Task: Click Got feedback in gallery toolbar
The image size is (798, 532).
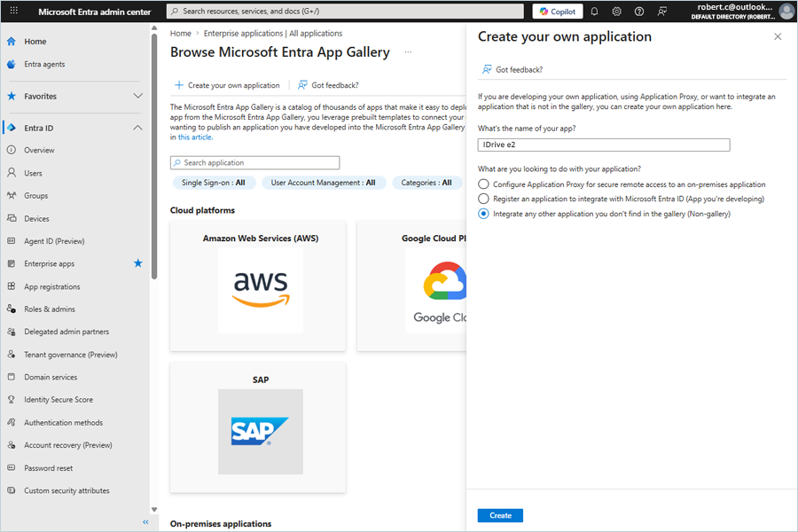Action: tap(328, 85)
